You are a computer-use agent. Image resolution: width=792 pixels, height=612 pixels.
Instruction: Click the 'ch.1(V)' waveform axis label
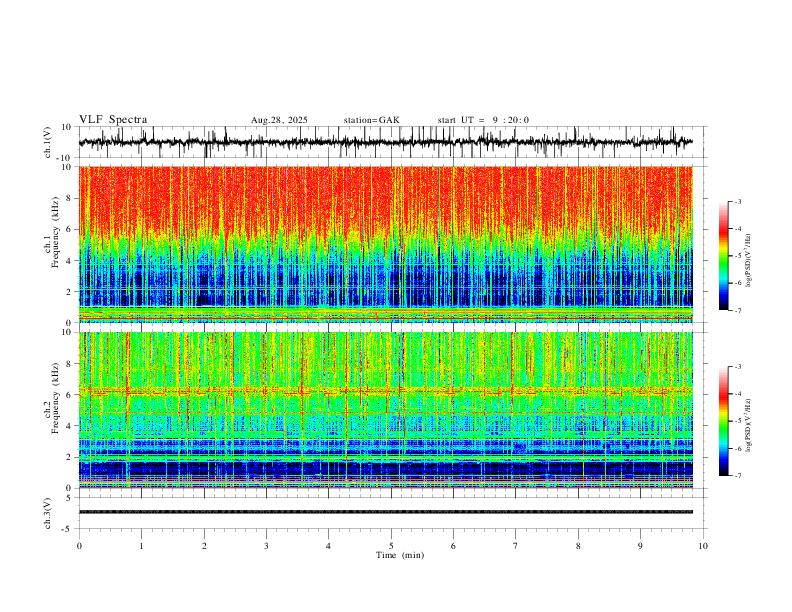tap(48, 142)
